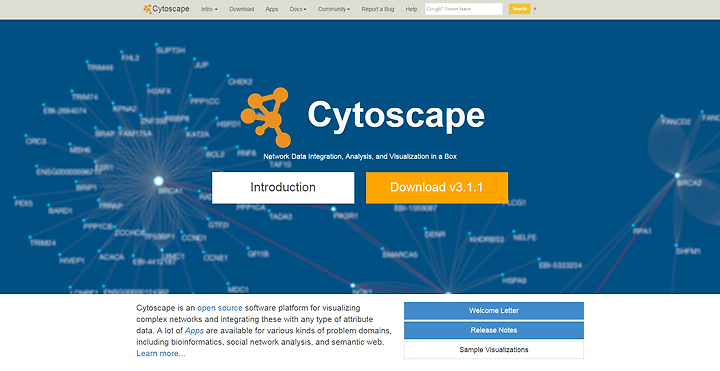Click the BRCA2 hub node

tap(677, 175)
